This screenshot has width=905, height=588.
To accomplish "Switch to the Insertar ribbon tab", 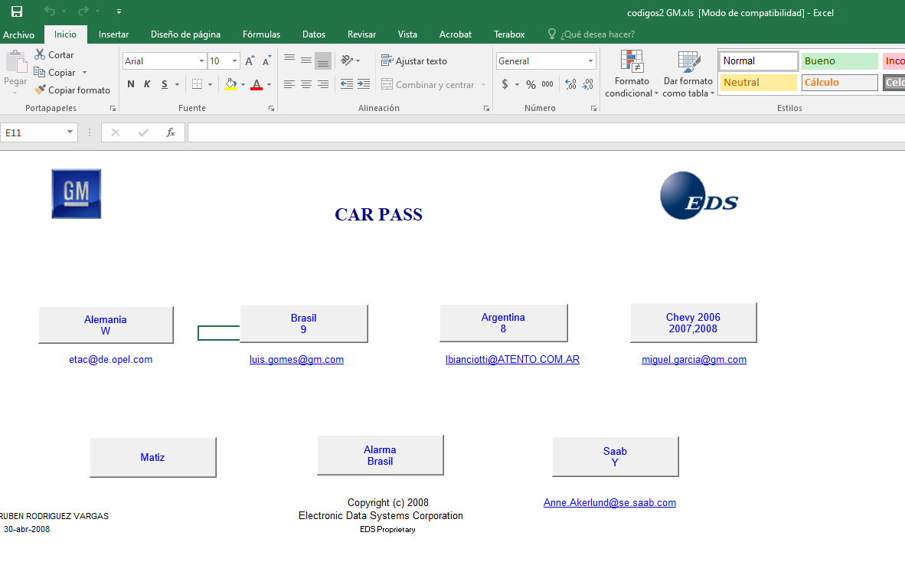I will (113, 34).
